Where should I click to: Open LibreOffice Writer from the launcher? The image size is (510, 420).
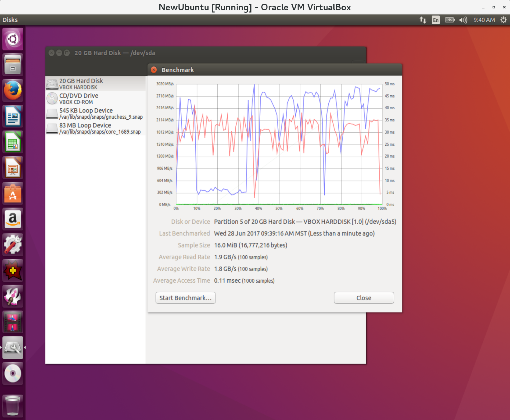pos(13,116)
